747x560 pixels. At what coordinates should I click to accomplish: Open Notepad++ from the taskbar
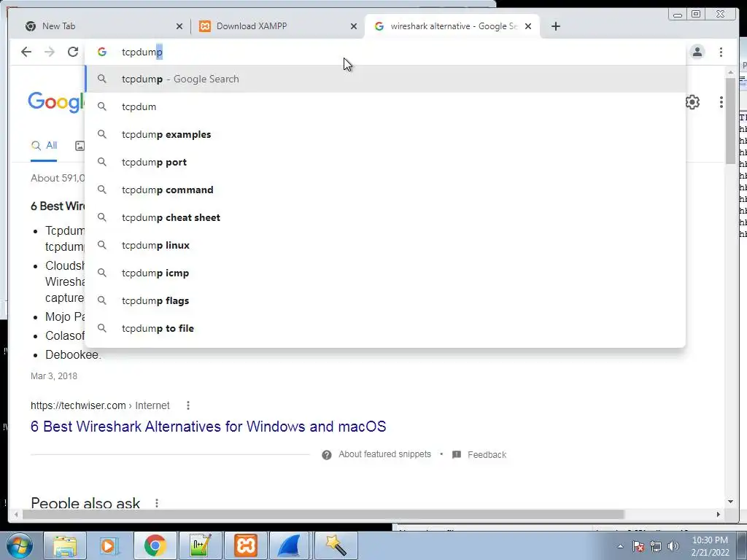tap(200, 545)
